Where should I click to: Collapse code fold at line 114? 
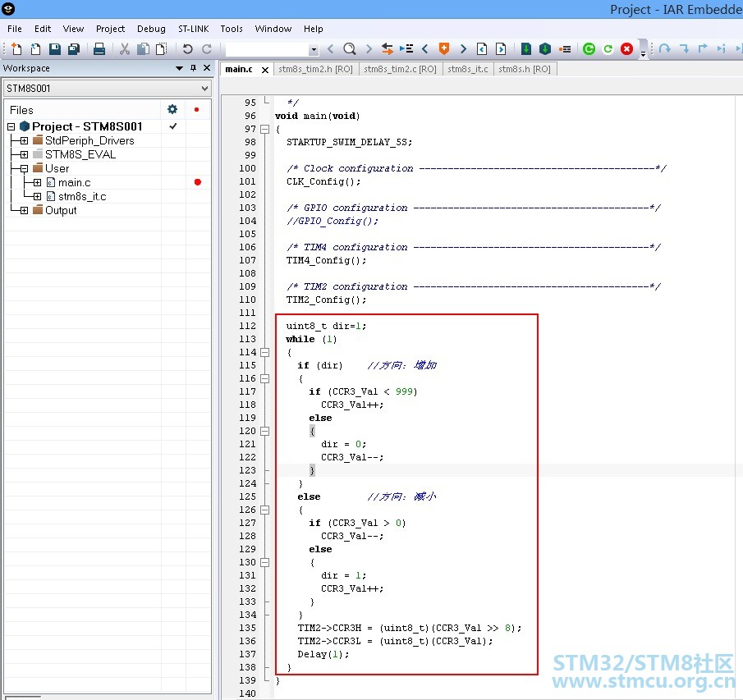265,352
